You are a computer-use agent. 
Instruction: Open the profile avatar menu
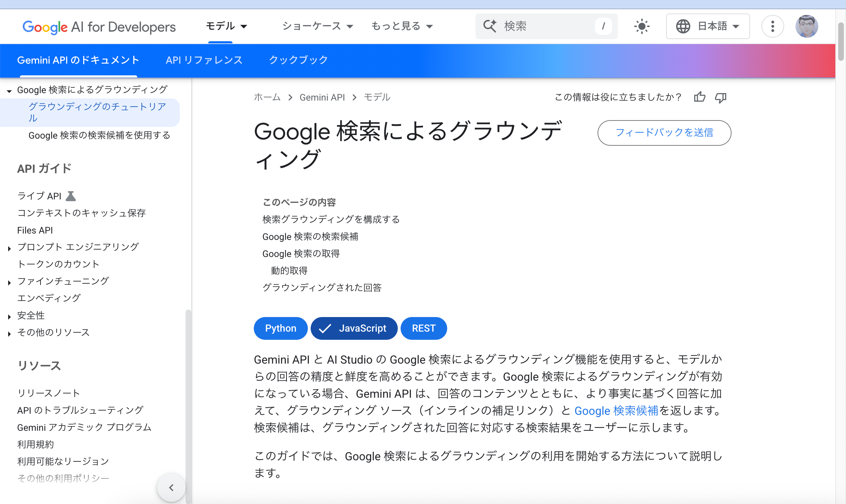(807, 26)
